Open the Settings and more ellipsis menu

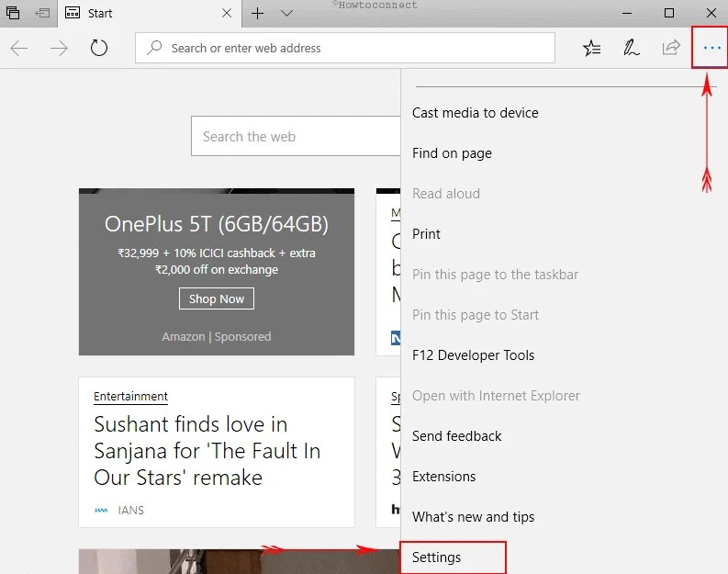(711, 48)
